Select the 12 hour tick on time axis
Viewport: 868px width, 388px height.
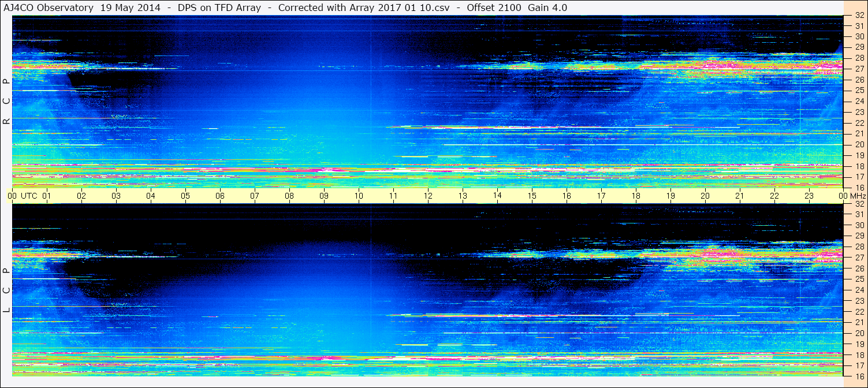pyautogui.click(x=428, y=196)
